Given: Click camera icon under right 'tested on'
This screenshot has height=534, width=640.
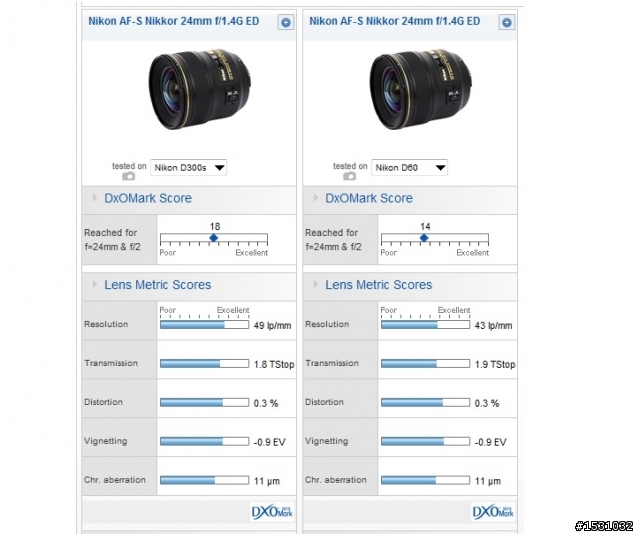Looking at the screenshot, I should [x=349, y=176].
